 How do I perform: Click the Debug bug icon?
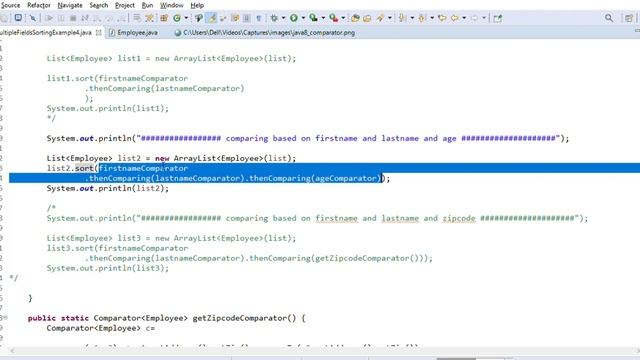pyautogui.click(x=274, y=18)
